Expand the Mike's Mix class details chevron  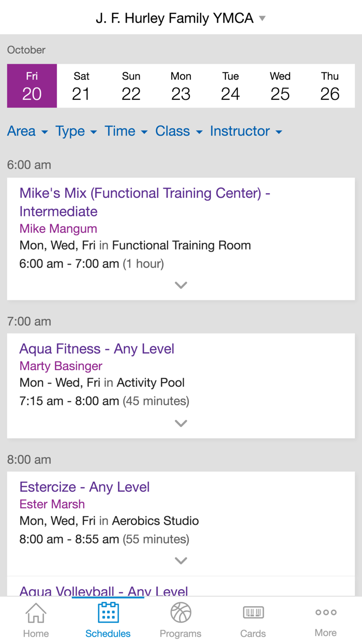pos(180,285)
